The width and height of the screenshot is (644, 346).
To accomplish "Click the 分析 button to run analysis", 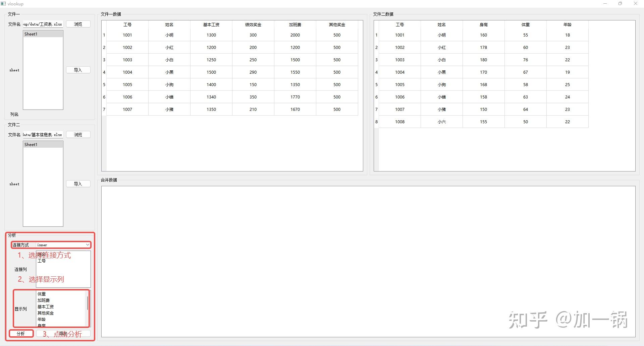I will click(21, 334).
